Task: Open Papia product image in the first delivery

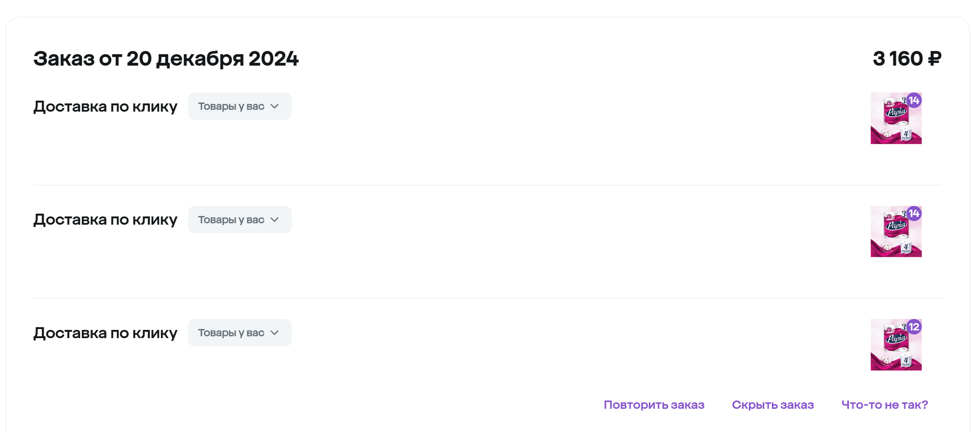Action: point(896,118)
